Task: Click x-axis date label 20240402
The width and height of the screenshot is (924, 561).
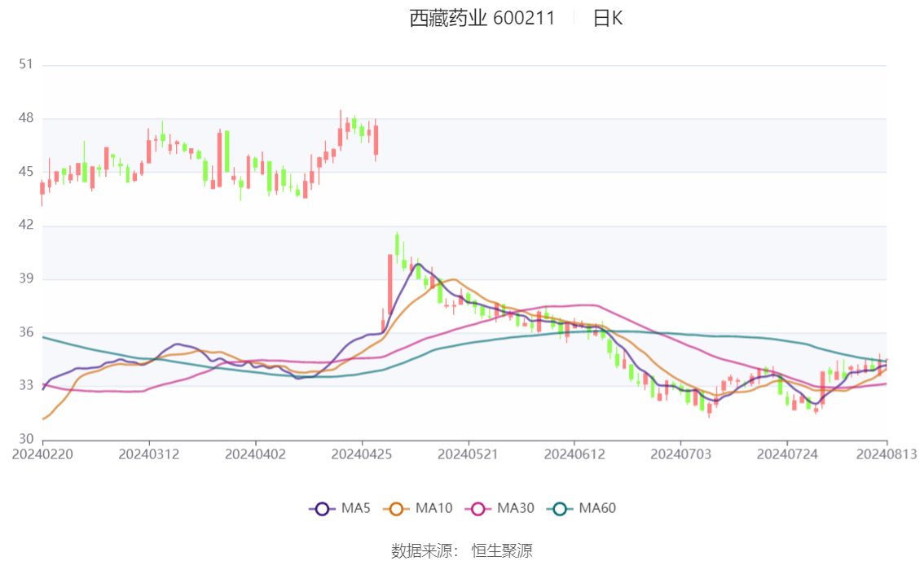Action: [255, 454]
